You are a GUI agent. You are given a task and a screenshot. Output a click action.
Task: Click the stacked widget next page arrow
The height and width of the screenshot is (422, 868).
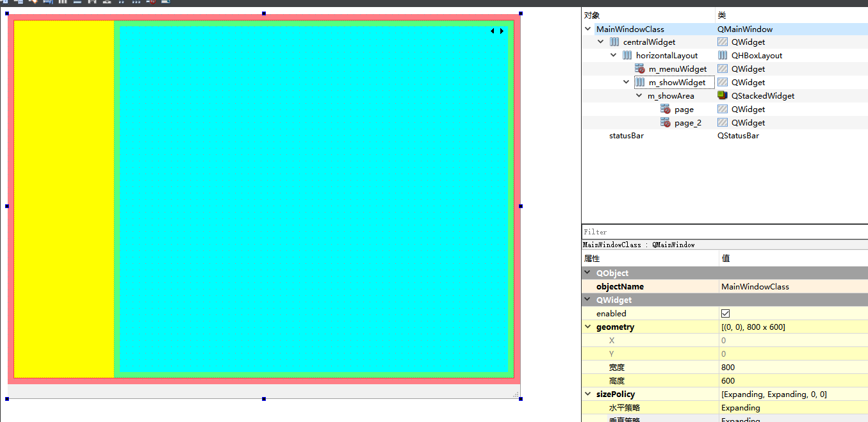502,30
